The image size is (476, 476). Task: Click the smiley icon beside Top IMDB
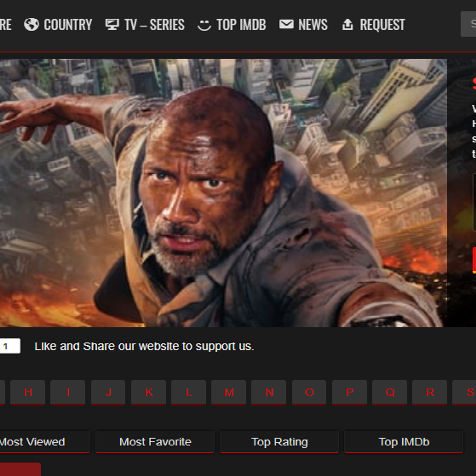pyautogui.click(x=204, y=25)
